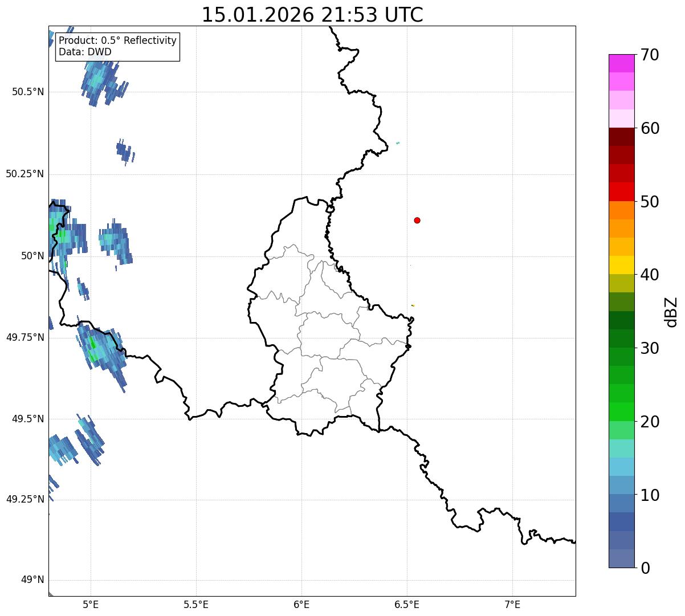Screen dimensions: 685x616
Task: Click the 7°E longitude label
Action: (512, 605)
